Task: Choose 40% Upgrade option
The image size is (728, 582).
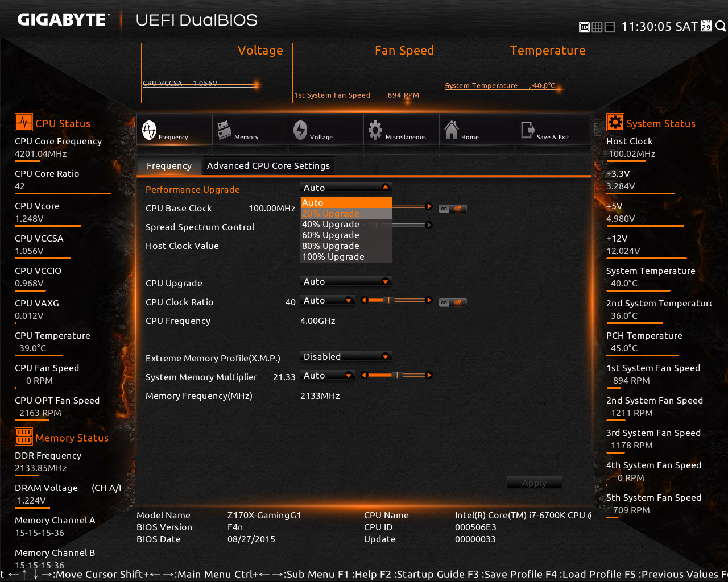Action: pyautogui.click(x=346, y=225)
